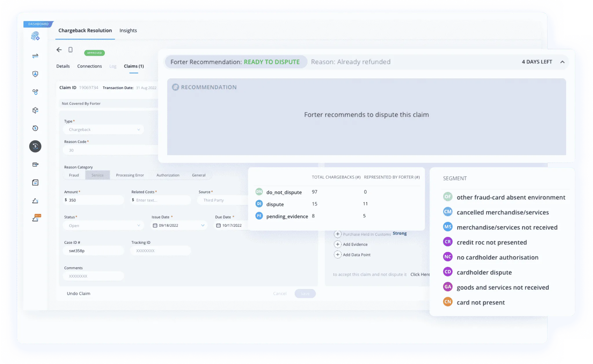Click the 4 DAYS LEFT label
The height and width of the screenshot is (364, 593).
tap(537, 62)
